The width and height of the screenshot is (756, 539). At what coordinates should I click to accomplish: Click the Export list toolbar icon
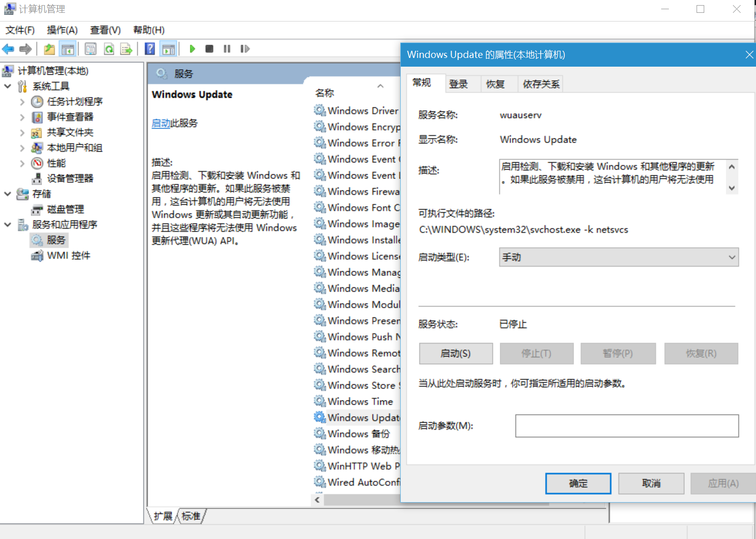coord(126,49)
